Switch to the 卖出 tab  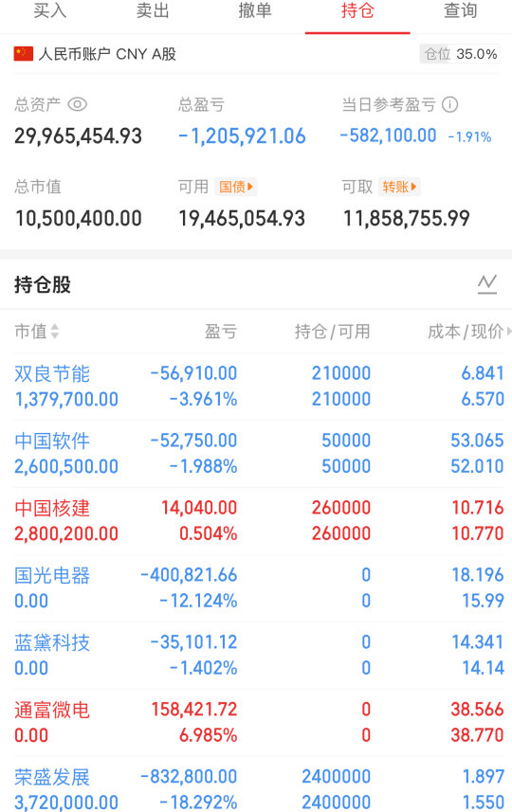tap(153, 10)
